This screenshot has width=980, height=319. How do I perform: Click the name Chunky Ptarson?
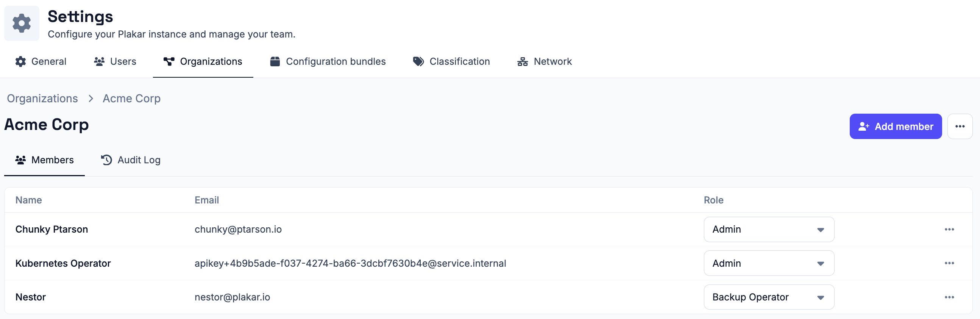pyautogui.click(x=51, y=230)
